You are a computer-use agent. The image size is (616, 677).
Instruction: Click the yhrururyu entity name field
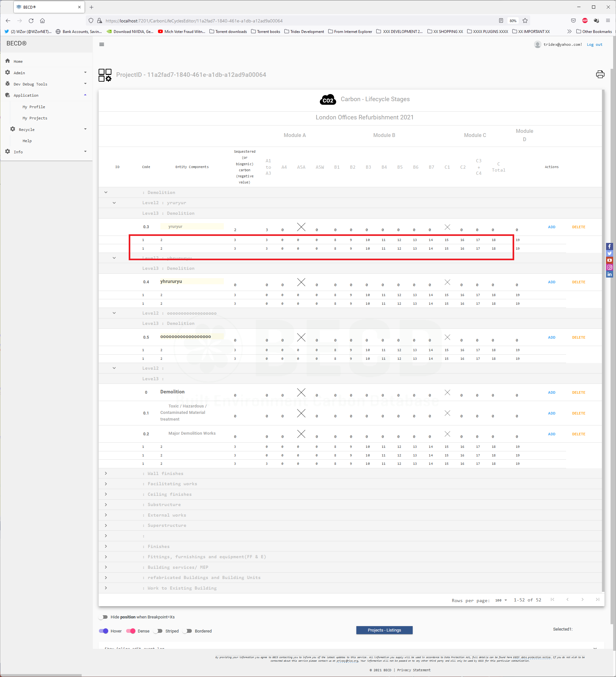tap(191, 281)
